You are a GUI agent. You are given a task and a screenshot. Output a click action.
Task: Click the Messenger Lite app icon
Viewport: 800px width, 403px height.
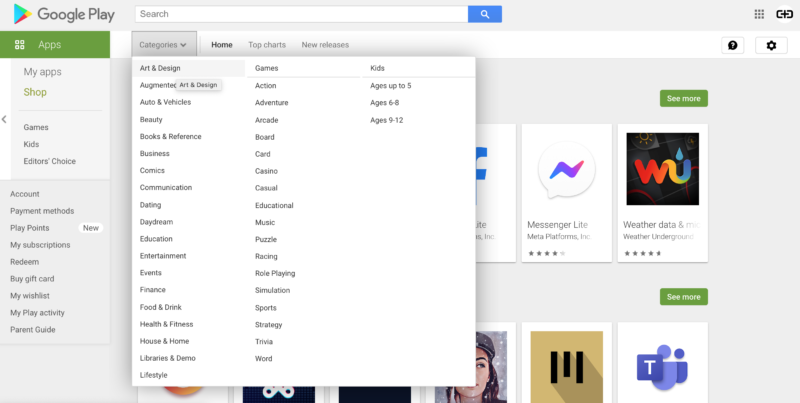pos(566,168)
